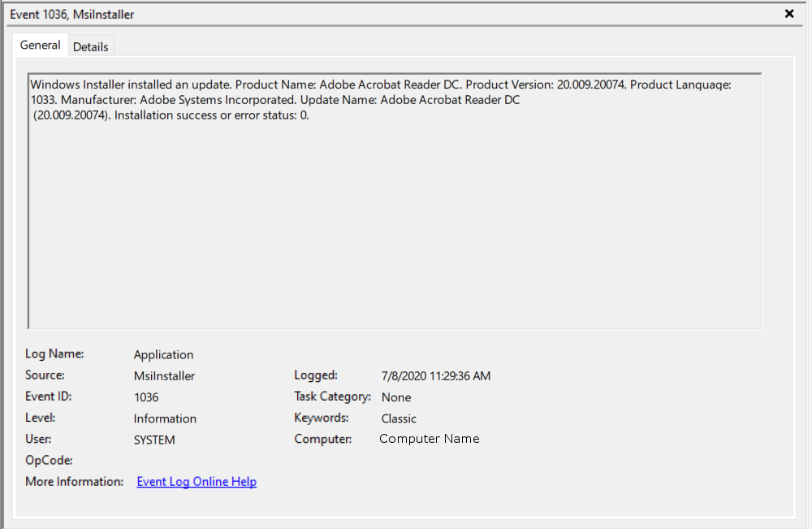Select the Level value 'Information'
The width and height of the screenshot is (812, 529).
[165, 418]
